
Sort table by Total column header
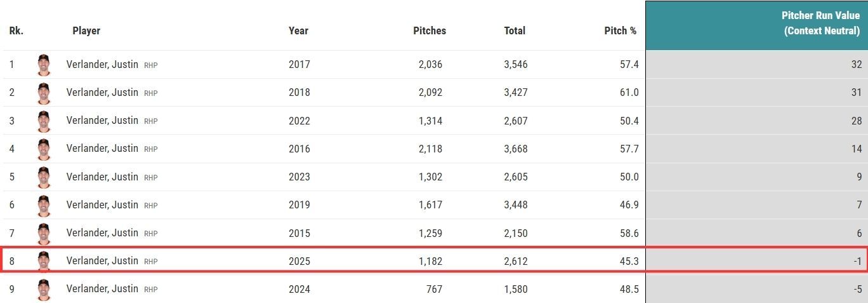click(515, 30)
